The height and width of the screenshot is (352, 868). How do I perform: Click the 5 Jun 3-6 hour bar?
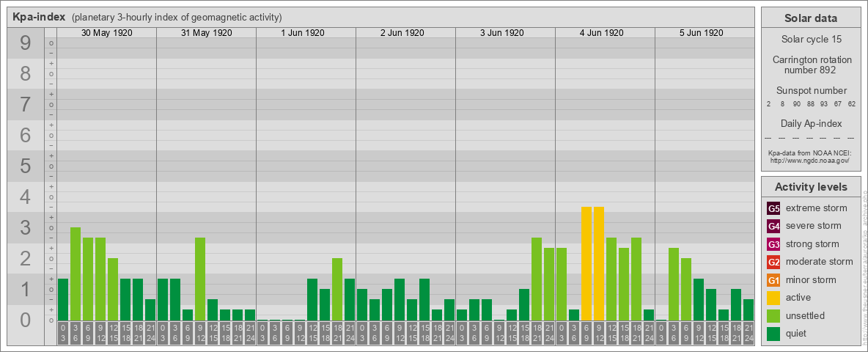pos(674,284)
